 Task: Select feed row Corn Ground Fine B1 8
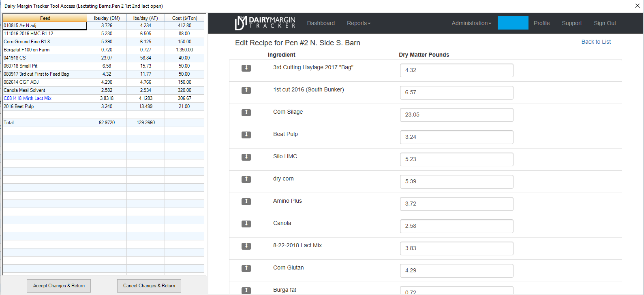click(45, 42)
